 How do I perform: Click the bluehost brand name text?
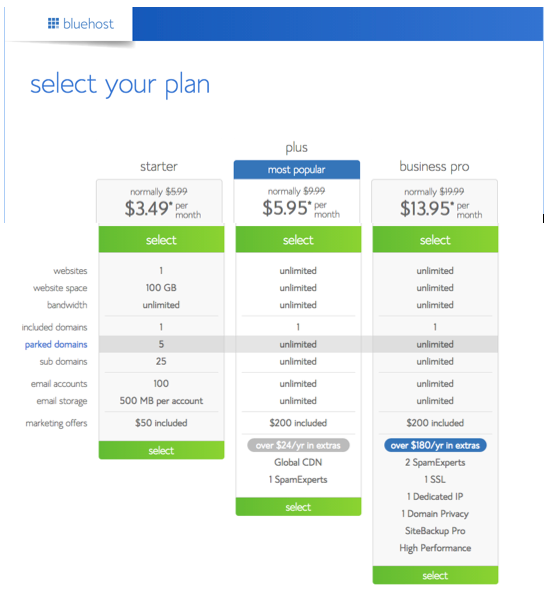point(88,24)
